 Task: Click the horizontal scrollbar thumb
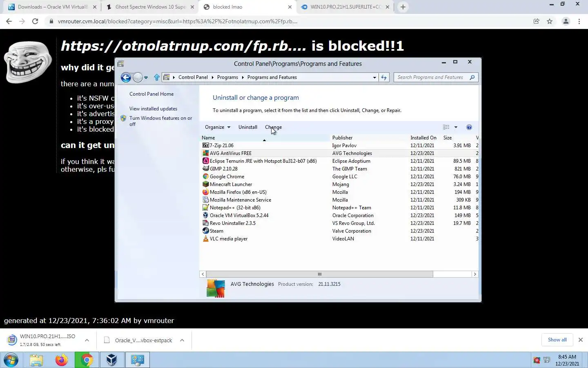coord(320,274)
